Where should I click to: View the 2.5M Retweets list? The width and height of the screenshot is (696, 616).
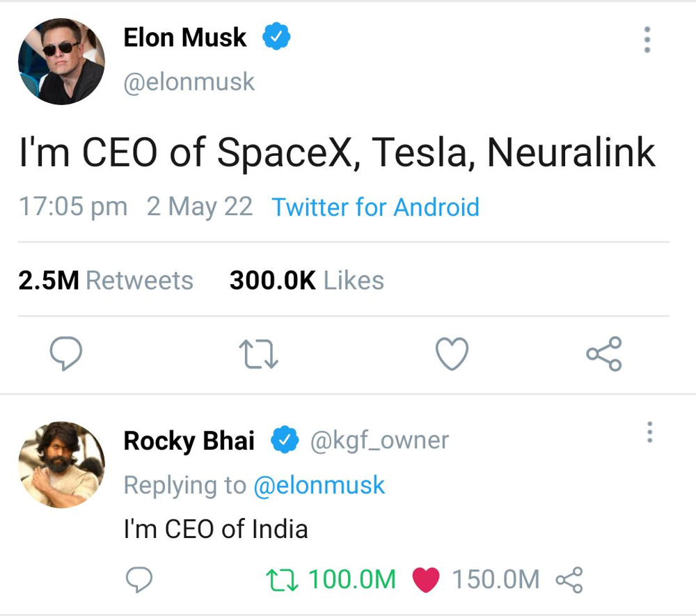[106, 281]
